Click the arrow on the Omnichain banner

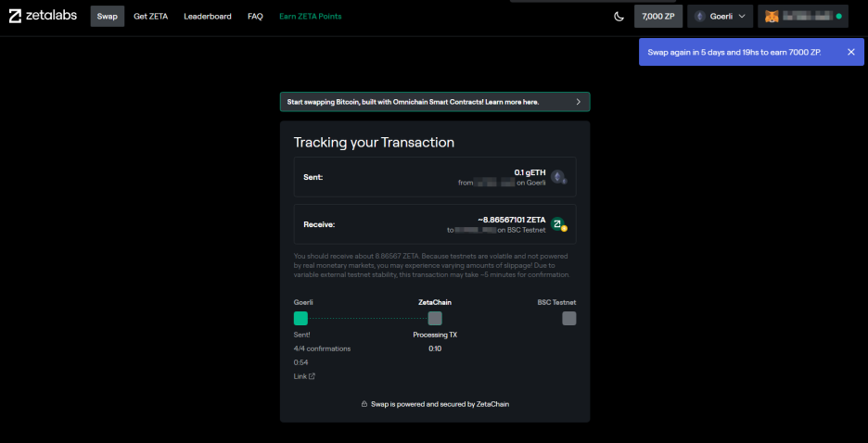[x=578, y=102]
